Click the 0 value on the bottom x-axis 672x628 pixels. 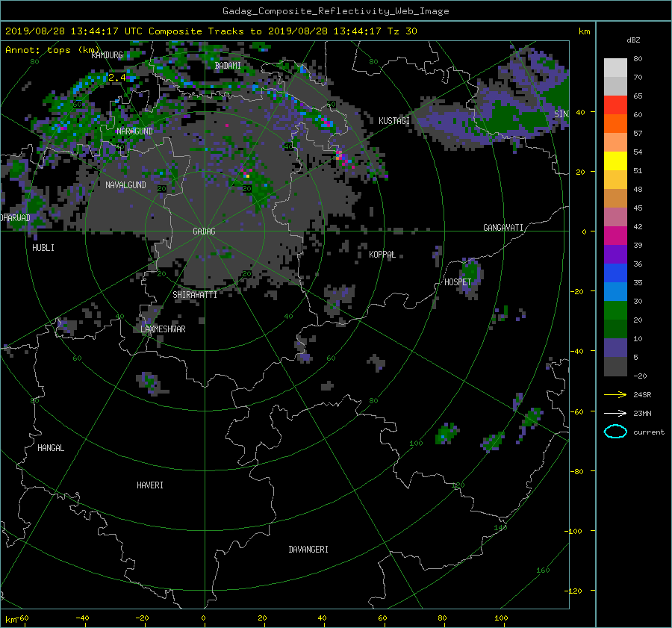pos(204,618)
